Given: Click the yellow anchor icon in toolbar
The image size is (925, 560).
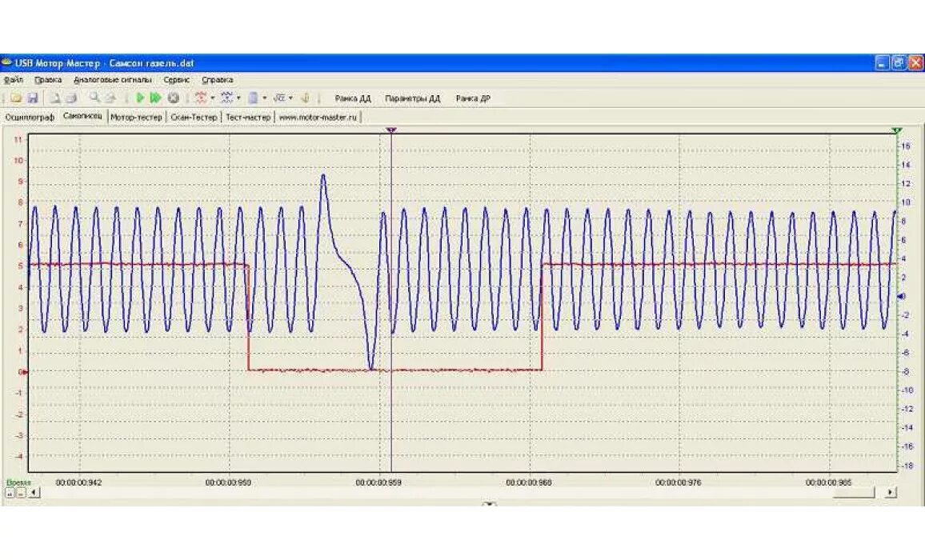Looking at the screenshot, I should (x=305, y=98).
